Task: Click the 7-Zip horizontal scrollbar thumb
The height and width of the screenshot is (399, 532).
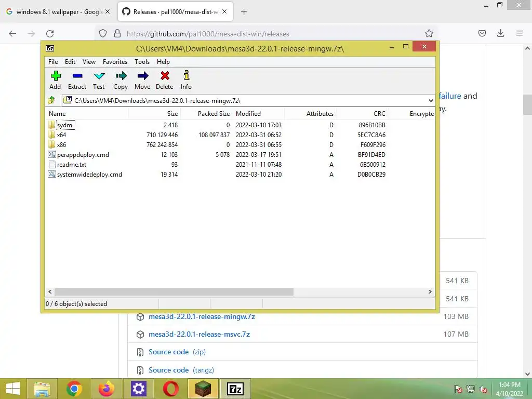Action: point(174,292)
